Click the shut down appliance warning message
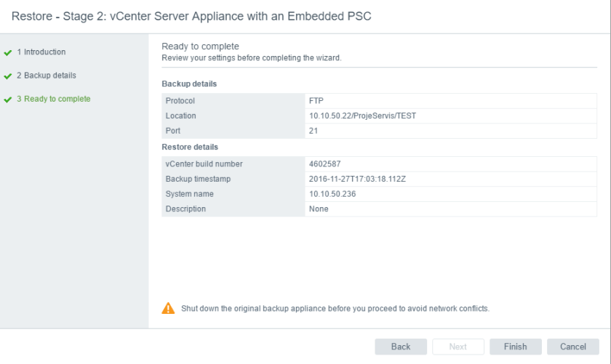The height and width of the screenshot is (364, 611). pos(335,308)
